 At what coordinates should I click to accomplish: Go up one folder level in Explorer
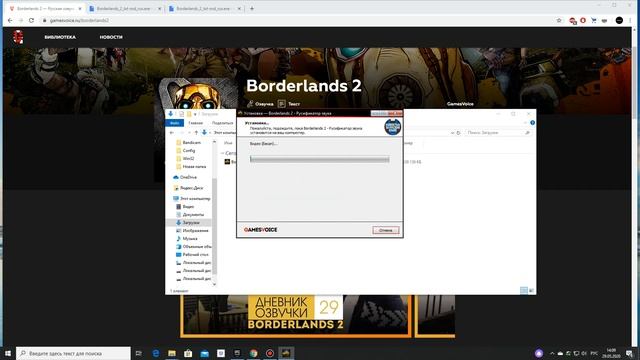[x=196, y=133]
